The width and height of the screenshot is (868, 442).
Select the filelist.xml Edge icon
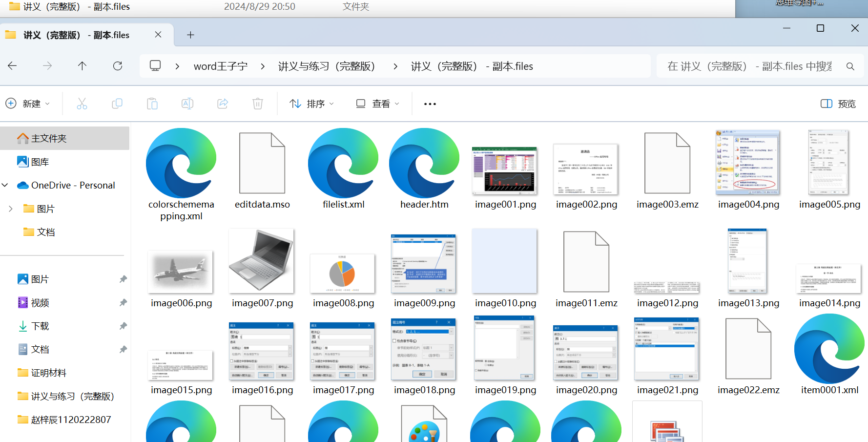pyautogui.click(x=343, y=163)
